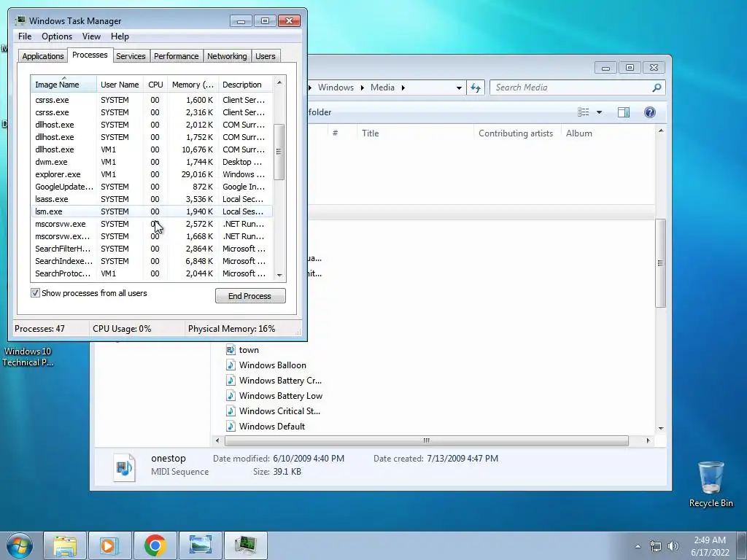Image resolution: width=747 pixels, height=560 pixels.
Task: Sort processes by CPU column
Action: (155, 85)
